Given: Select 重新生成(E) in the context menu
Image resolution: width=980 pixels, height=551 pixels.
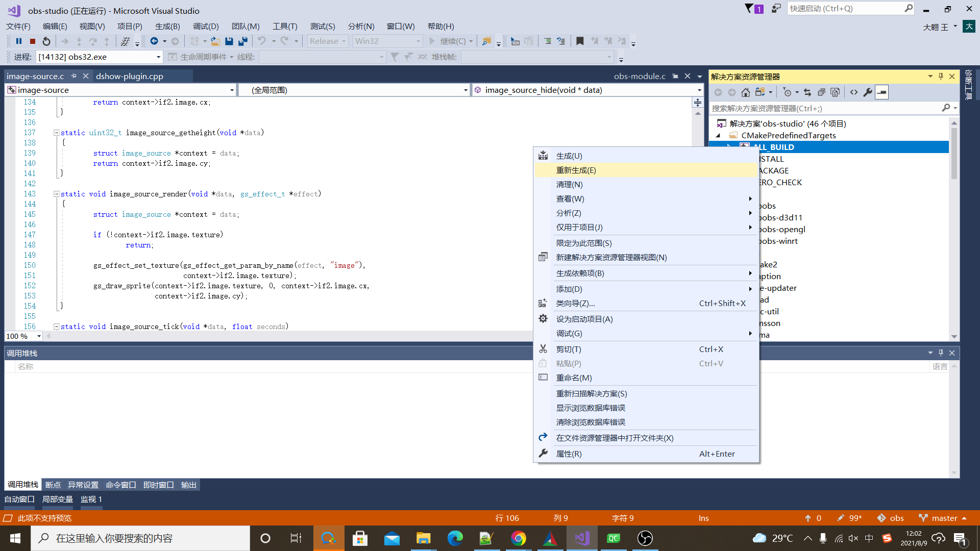Looking at the screenshot, I should click(646, 170).
